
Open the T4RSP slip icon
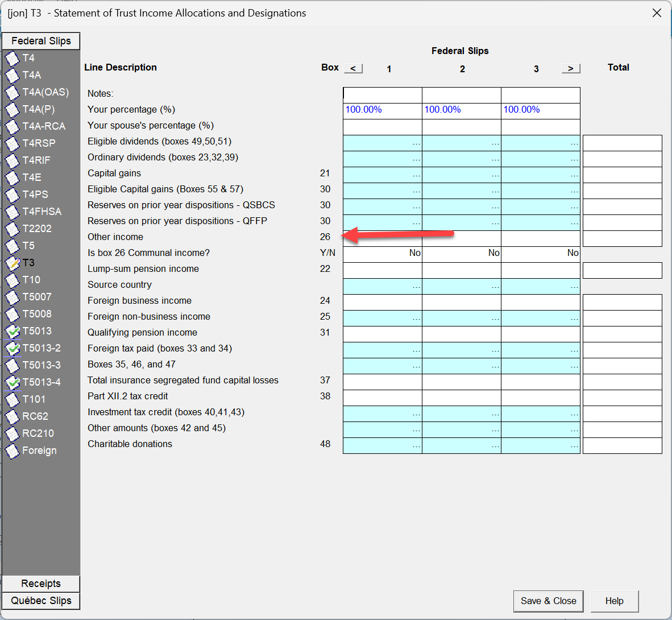(13, 143)
